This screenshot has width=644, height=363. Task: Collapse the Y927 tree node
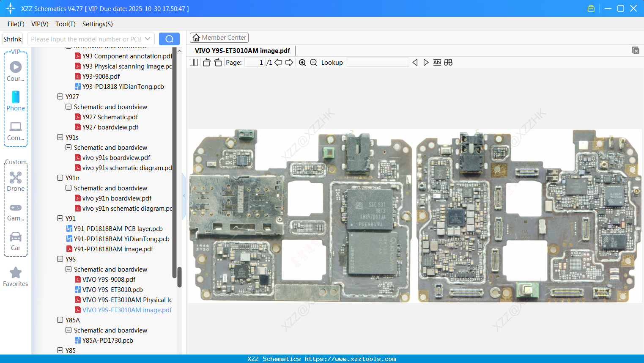click(60, 96)
